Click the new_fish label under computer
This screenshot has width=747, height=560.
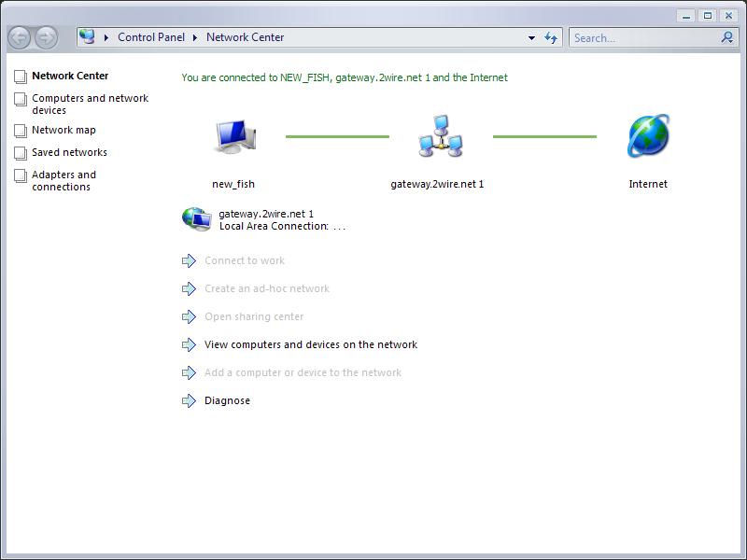[233, 184]
